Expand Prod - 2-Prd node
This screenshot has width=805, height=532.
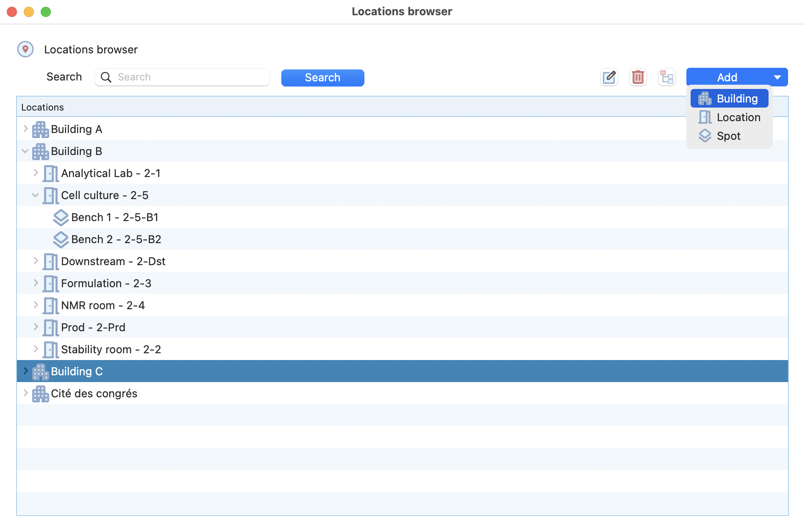pyautogui.click(x=36, y=327)
